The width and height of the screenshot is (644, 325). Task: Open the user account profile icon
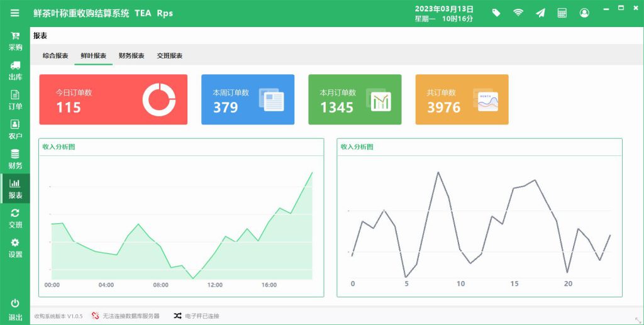click(x=584, y=13)
